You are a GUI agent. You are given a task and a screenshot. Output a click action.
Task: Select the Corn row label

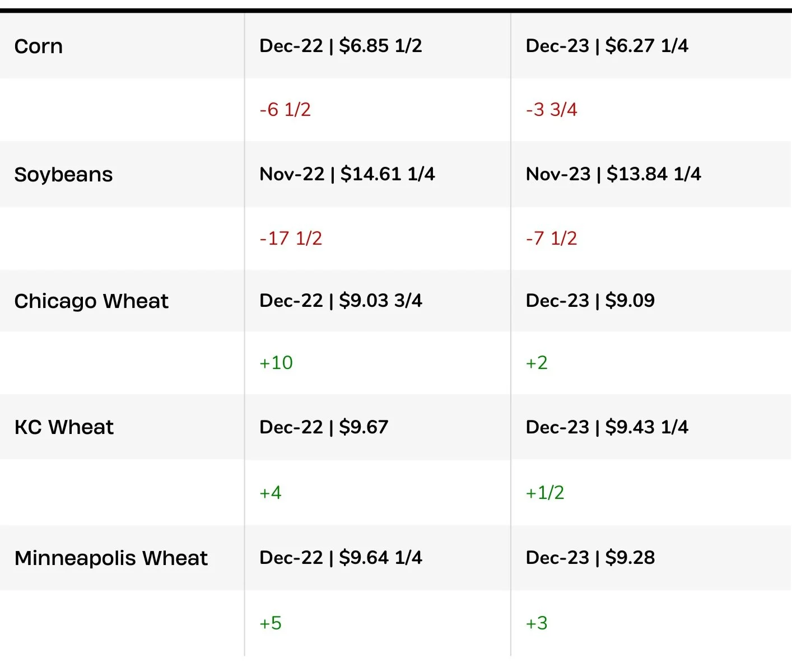click(38, 46)
